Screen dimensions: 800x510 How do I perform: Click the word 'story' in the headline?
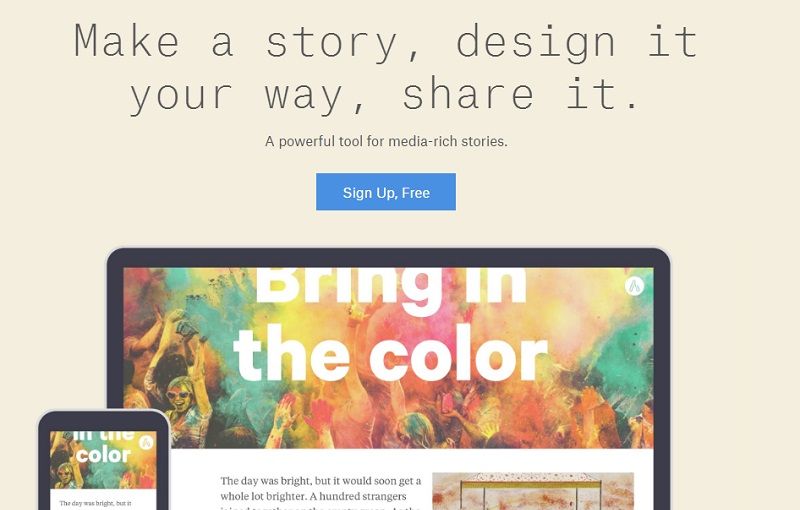pyautogui.click(x=331, y=43)
